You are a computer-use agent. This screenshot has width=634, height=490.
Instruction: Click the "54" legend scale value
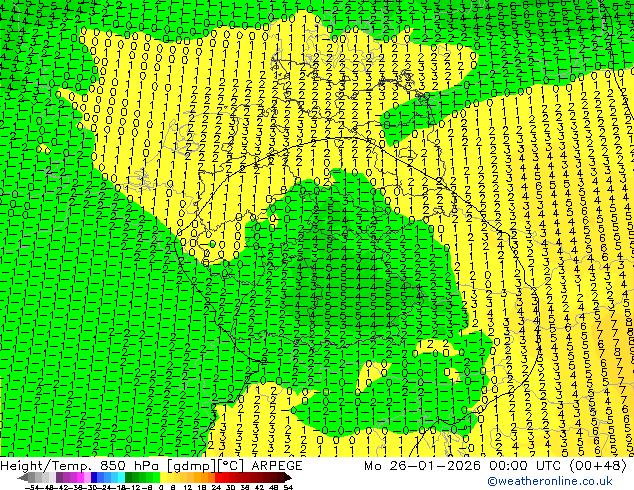(x=288, y=487)
